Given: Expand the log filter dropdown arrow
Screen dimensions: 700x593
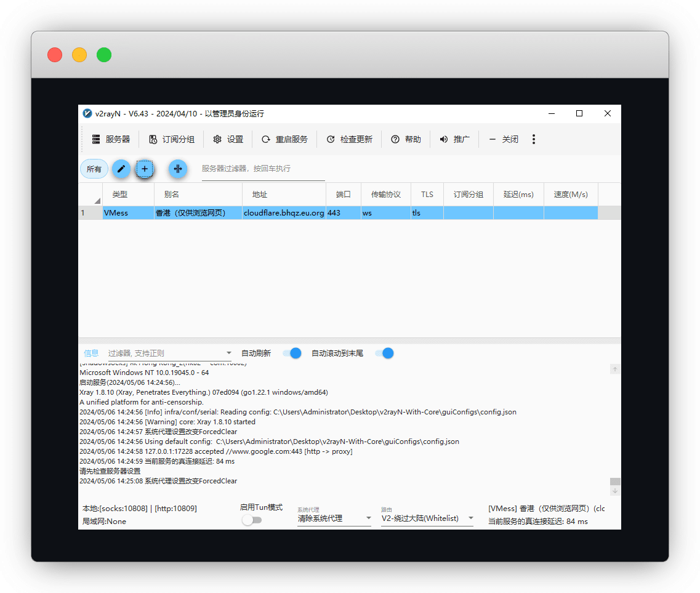Looking at the screenshot, I should 229,353.
